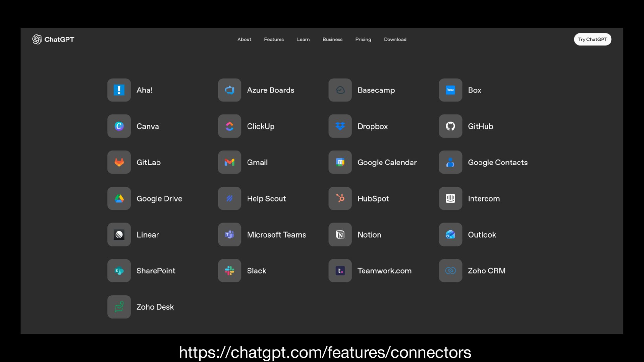Go to the Pricing nav item
The image size is (644, 362).
pos(363,40)
